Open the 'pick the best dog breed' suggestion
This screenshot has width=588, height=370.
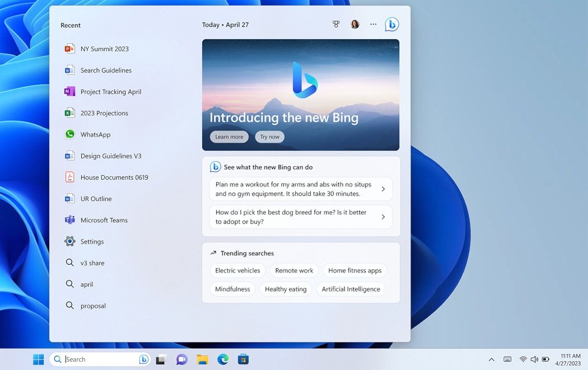[x=301, y=217]
